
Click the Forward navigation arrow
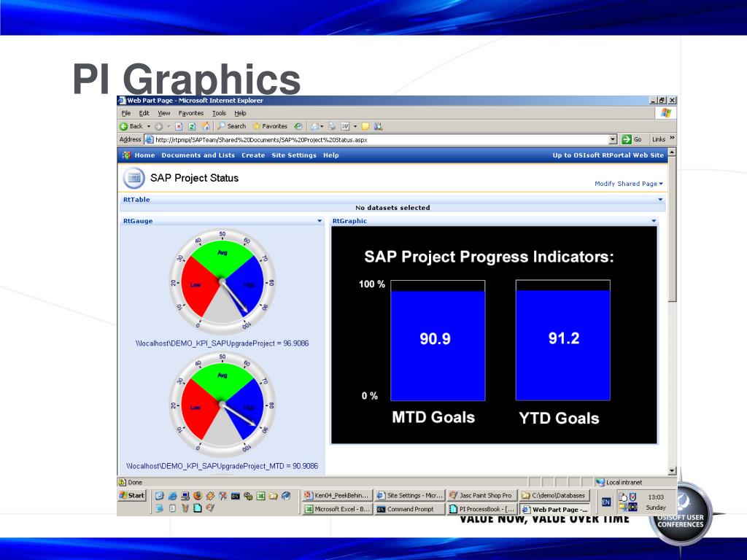pos(158,126)
